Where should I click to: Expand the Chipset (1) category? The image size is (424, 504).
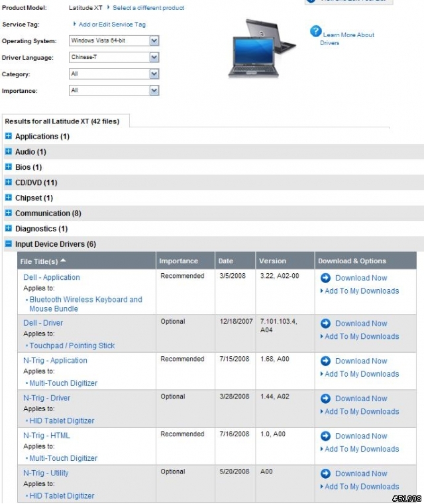click(x=9, y=198)
